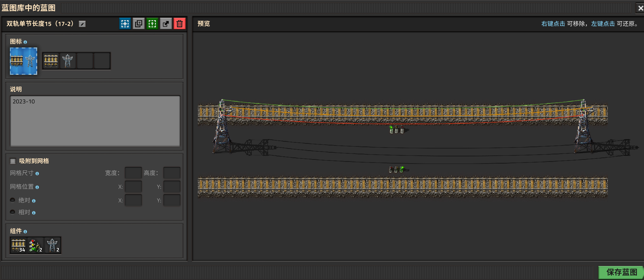The width and height of the screenshot is (644, 280).
Task: Click the empty third icon slot
Action: coord(85,61)
